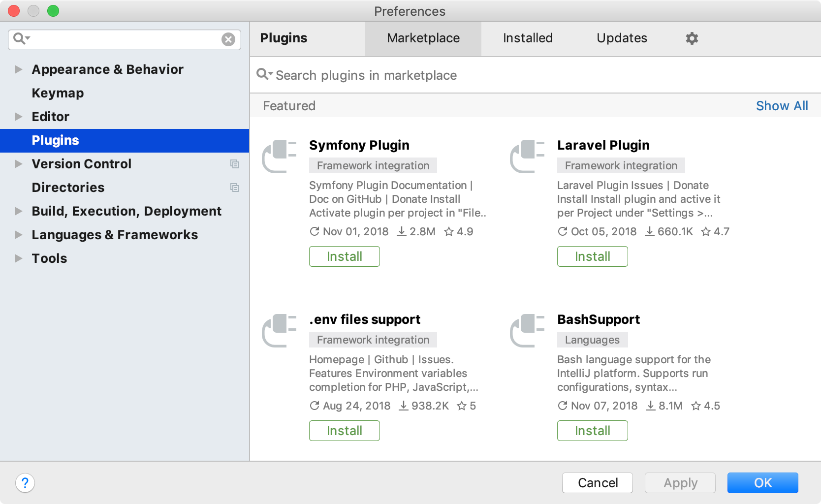Click the BashSupport plugin icon
Screen dimensions: 821x504
coord(527,331)
